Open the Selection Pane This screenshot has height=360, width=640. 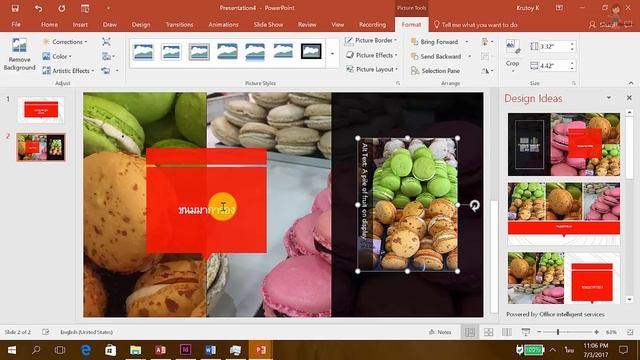[436, 71]
